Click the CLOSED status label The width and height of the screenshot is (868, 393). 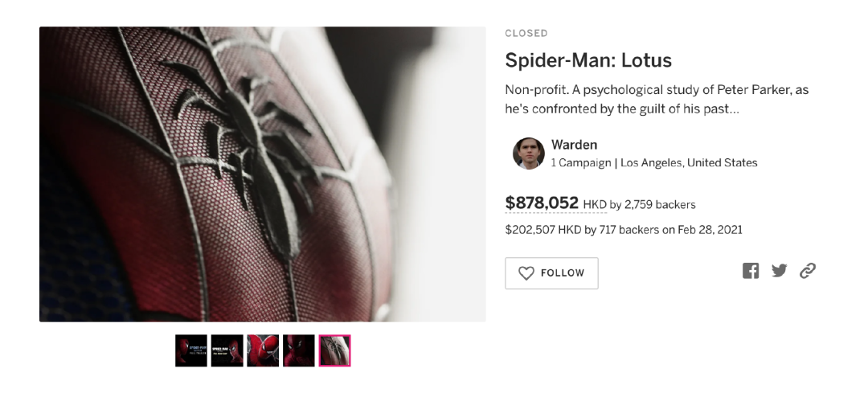(526, 33)
